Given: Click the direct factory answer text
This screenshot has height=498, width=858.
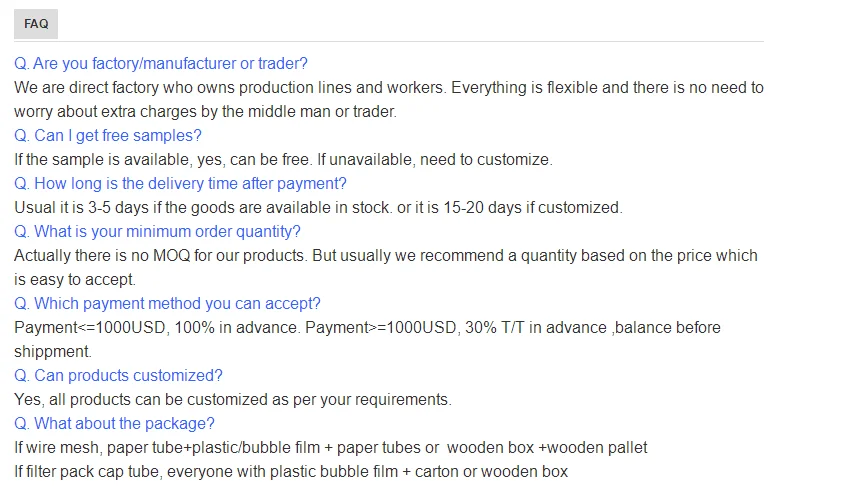Looking at the screenshot, I should (x=389, y=100).
